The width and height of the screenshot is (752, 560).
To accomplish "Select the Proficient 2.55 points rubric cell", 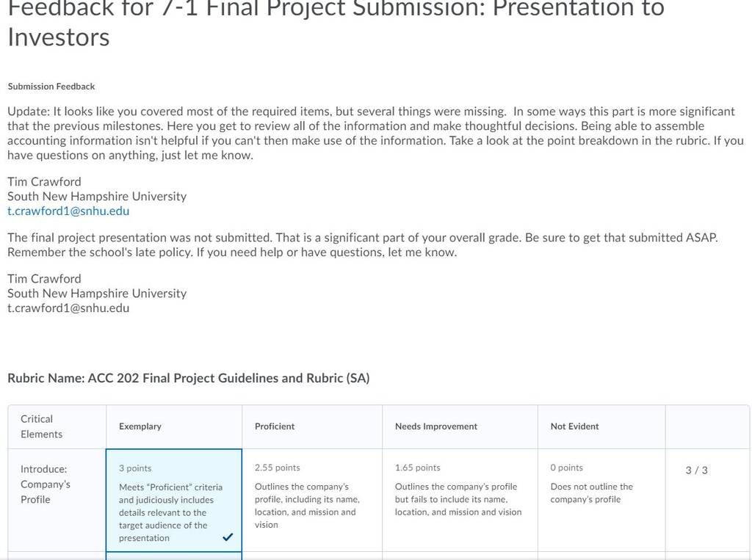I will 312,501.
